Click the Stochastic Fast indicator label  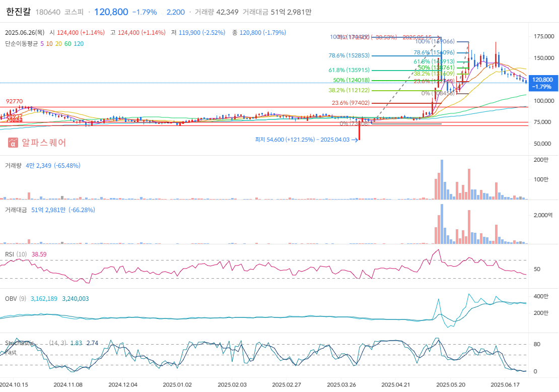coord(20,348)
